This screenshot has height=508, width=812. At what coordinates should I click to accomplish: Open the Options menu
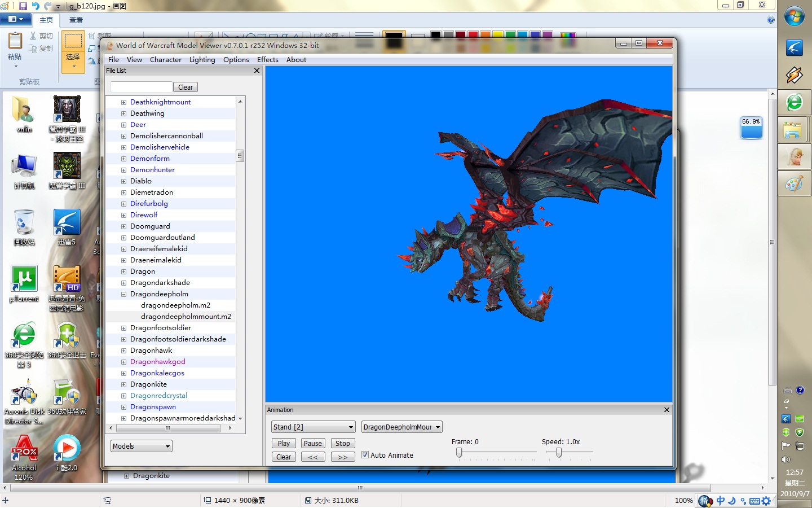(236, 60)
